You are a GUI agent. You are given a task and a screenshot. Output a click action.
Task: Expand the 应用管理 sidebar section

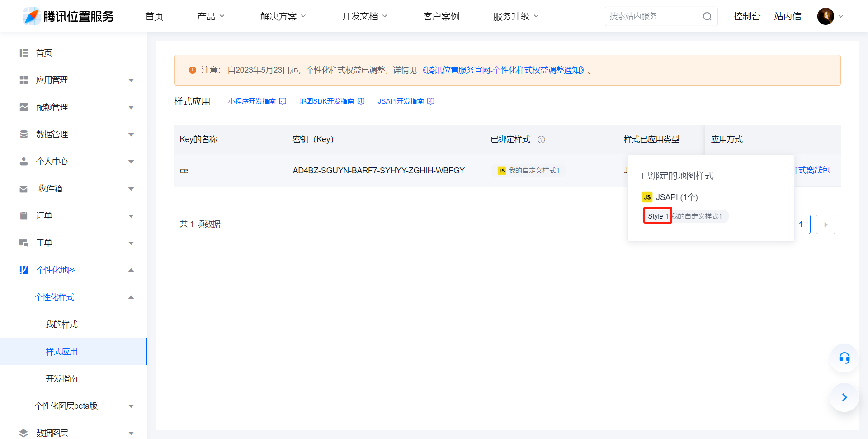pos(131,81)
